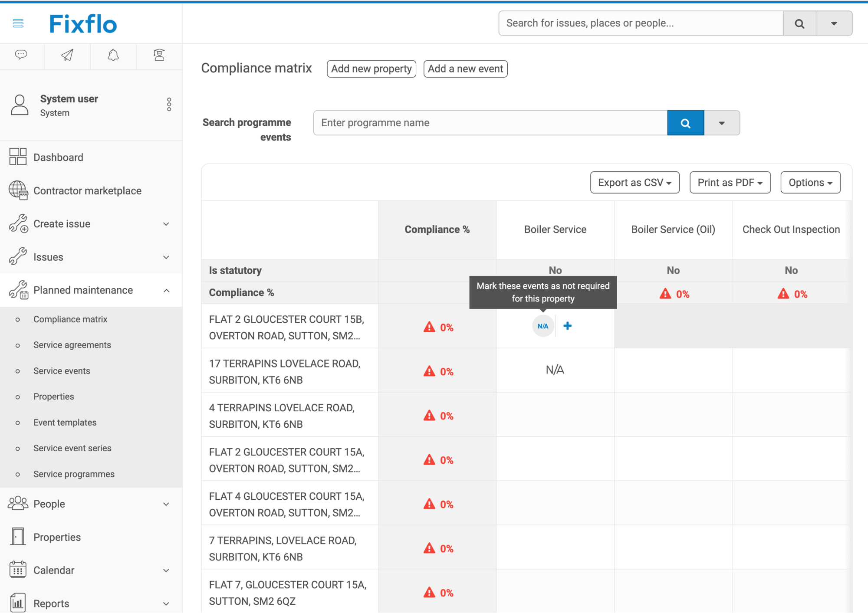
Task: Toggle the N/A marker for Flat 2 Gloucester Court
Action: (543, 326)
